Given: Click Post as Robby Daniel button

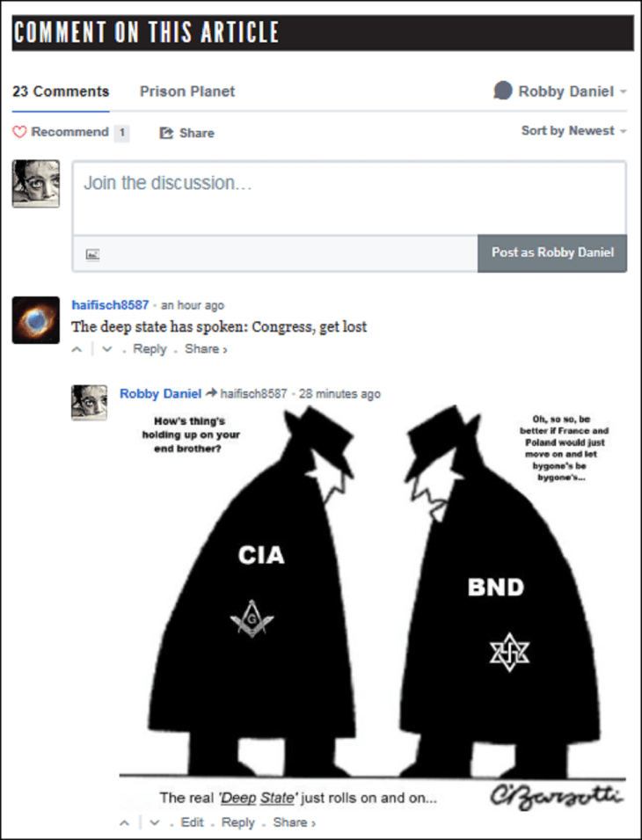Looking at the screenshot, I should (x=552, y=252).
